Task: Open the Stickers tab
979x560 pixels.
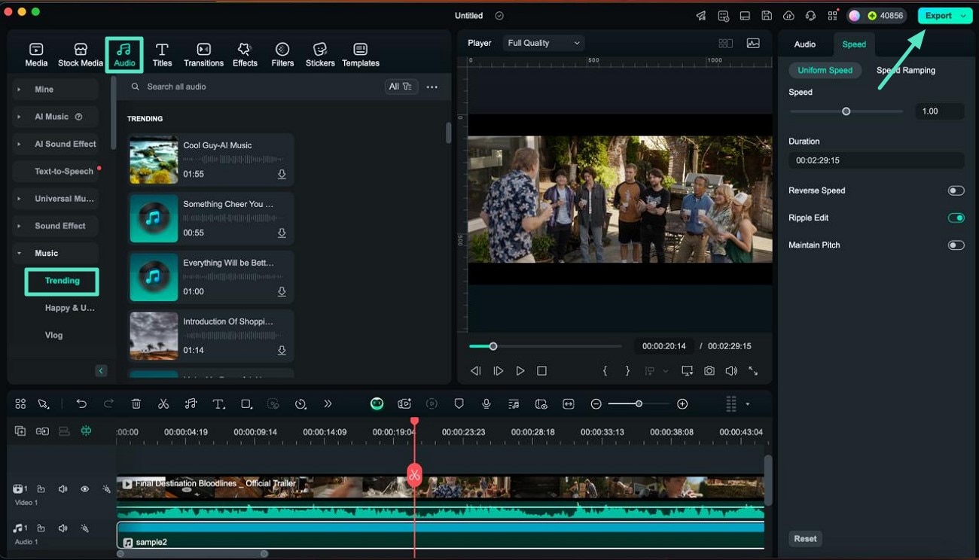Action: coord(320,55)
